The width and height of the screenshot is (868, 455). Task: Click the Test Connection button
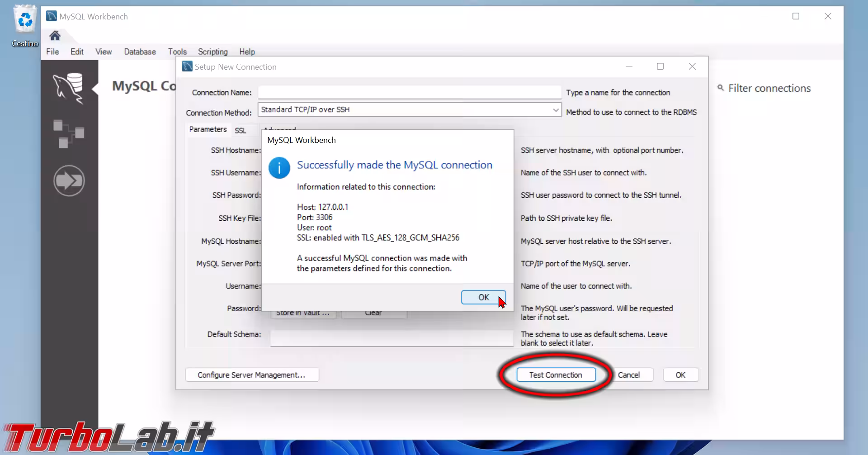tap(556, 375)
